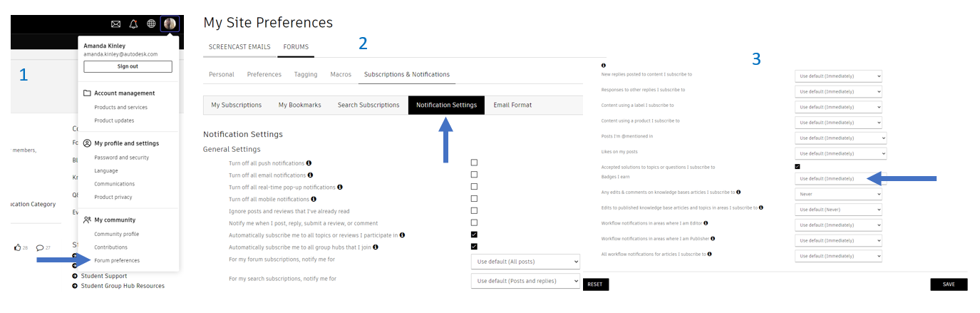Click info icon beside push notifications
Screen dimensions: 980x313
(x=309, y=163)
